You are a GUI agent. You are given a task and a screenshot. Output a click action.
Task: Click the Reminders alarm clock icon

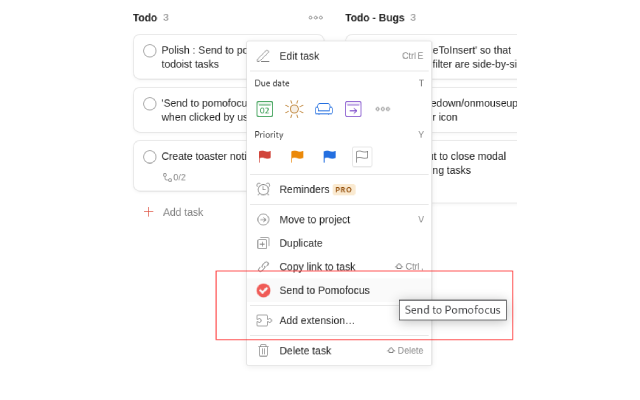click(264, 189)
